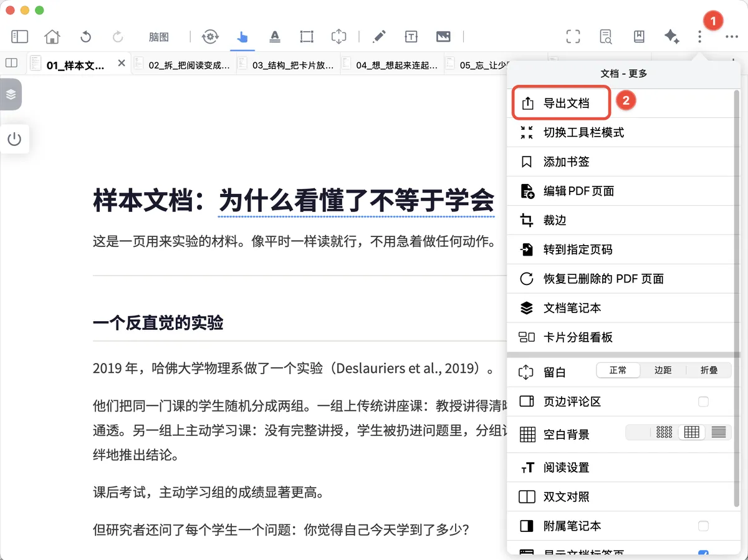Click the image insert tool icon
The height and width of the screenshot is (560, 748).
[x=443, y=37]
